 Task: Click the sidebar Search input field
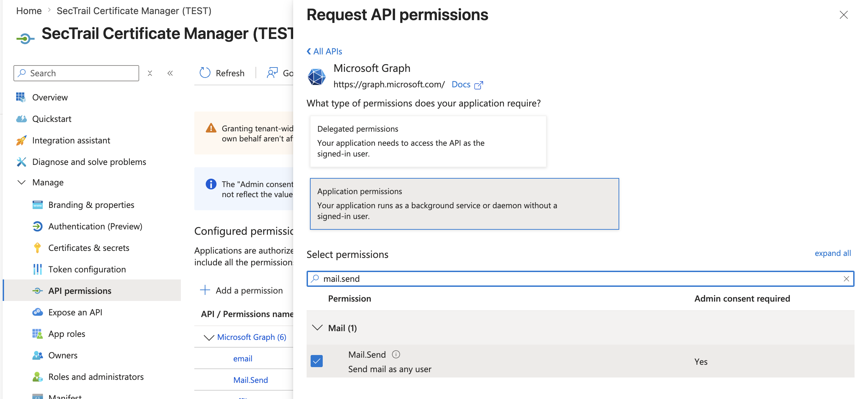tap(76, 73)
